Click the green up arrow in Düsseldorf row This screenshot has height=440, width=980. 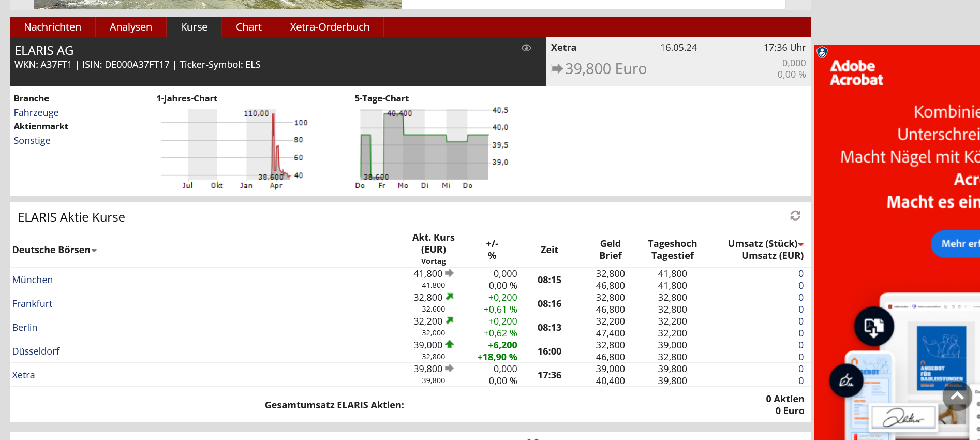pyautogui.click(x=449, y=345)
